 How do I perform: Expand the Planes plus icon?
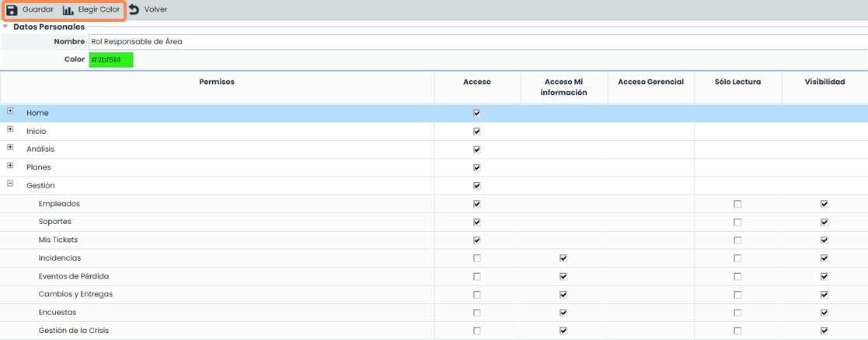pos(10,166)
